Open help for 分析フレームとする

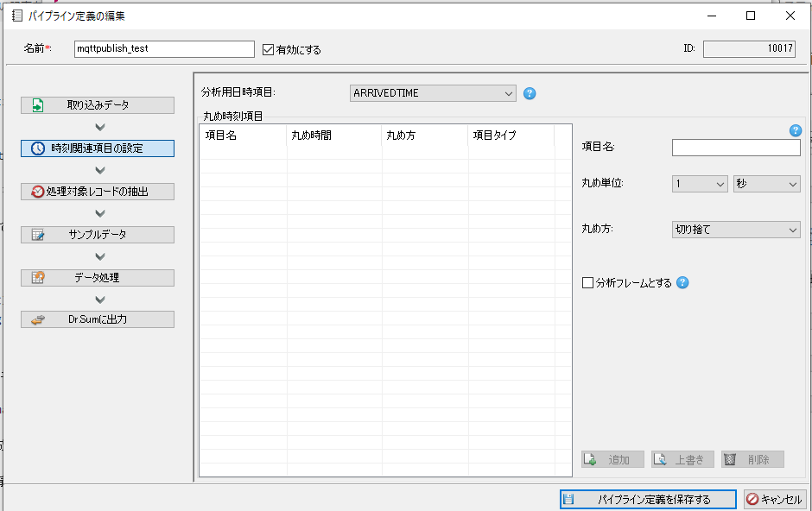click(682, 282)
